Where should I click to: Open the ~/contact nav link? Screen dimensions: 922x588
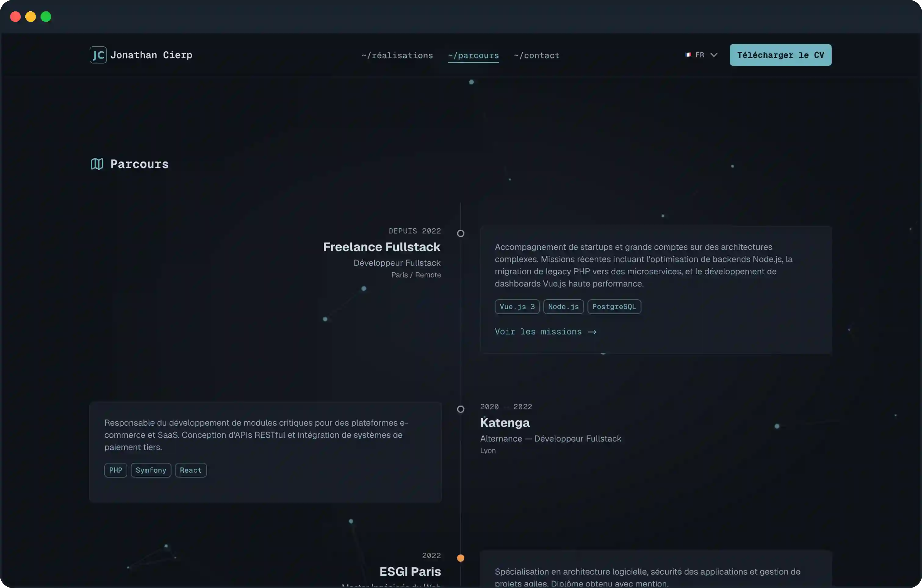tap(537, 56)
